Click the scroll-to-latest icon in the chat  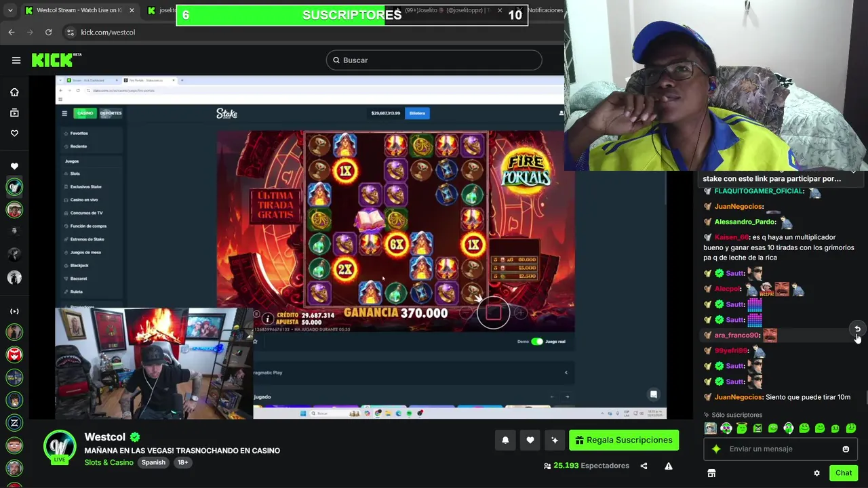[x=857, y=329]
